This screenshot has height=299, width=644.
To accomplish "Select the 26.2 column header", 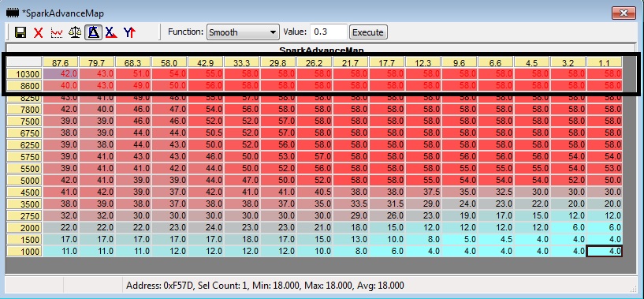I will 315,62.
